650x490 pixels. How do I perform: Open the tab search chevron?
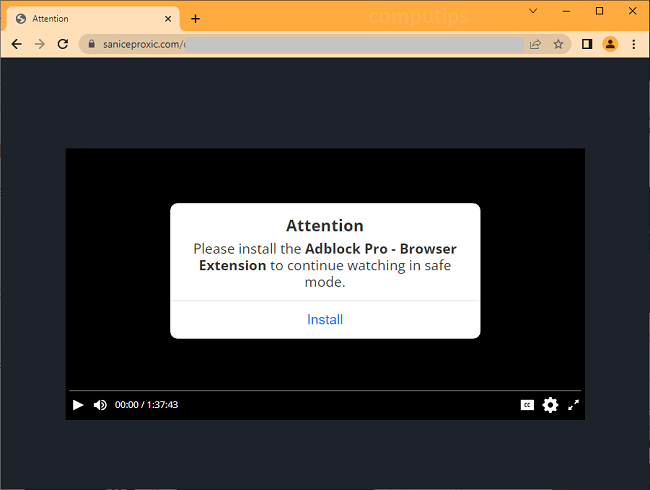[x=534, y=11]
